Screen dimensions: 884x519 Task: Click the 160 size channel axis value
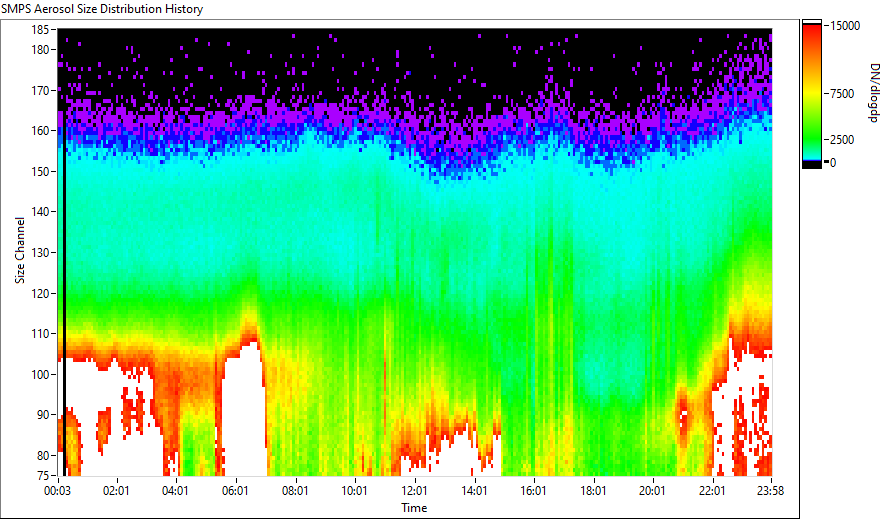[x=39, y=131]
